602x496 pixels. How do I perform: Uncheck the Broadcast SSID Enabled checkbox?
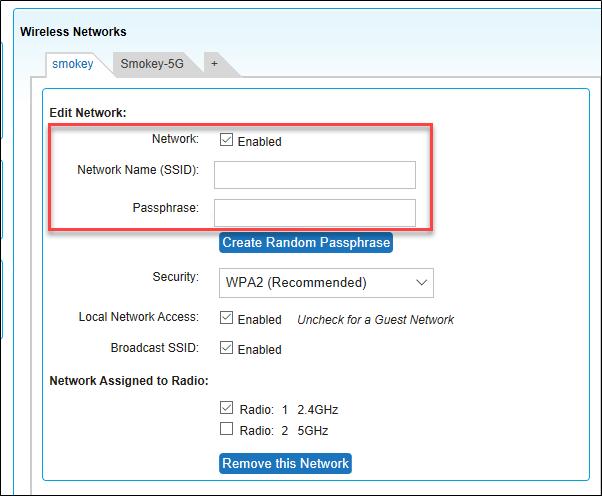pyautogui.click(x=226, y=349)
